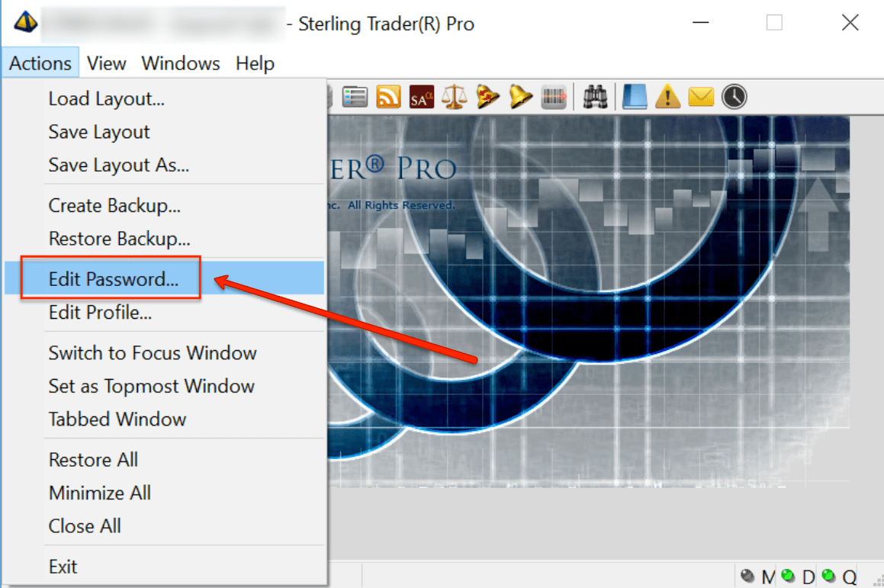
Task: Open the barcode scanner toolbar icon
Action: click(x=554, y=97)
